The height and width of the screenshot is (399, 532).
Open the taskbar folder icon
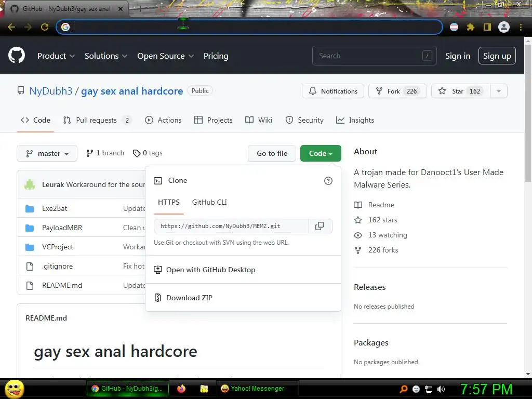click(204, 389)
